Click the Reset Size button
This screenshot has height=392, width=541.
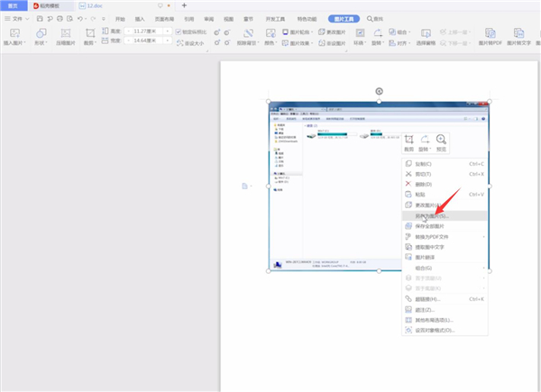pyautogui.click(x=190, y=41)
